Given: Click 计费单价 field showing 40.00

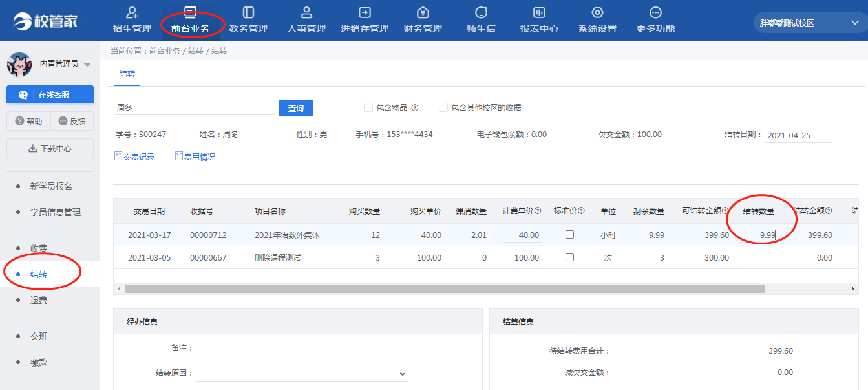Looking at the screenshot, I should [x=522, y=235].
